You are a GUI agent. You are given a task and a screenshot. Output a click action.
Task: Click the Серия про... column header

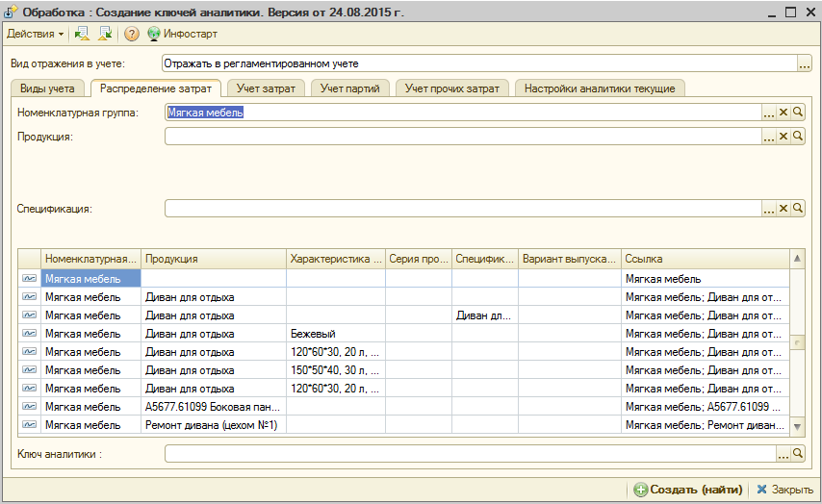click(419, 259)
